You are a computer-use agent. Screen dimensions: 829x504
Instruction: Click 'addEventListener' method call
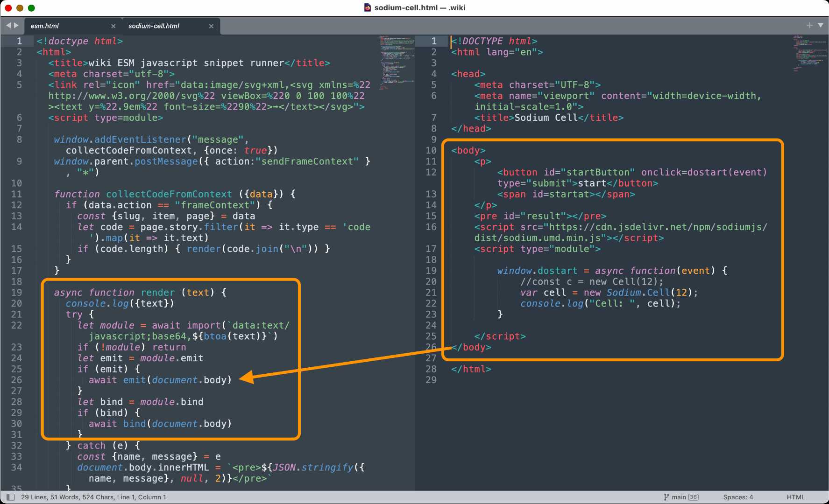tap(140, 140)
